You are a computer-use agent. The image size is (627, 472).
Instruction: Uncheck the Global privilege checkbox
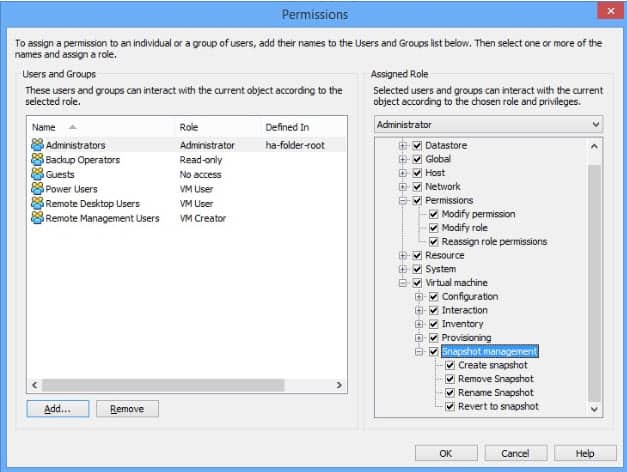pyautogui.click(x=417, y=159)
